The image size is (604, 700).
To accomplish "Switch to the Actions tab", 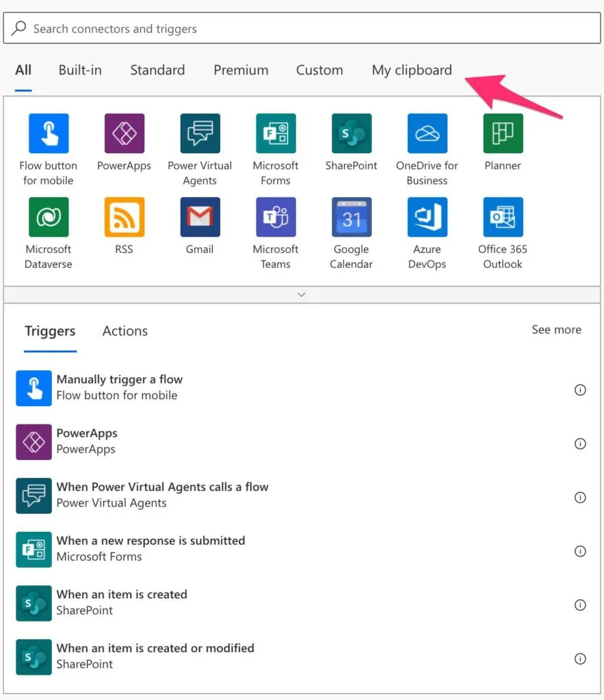I will tap(124, 331).
